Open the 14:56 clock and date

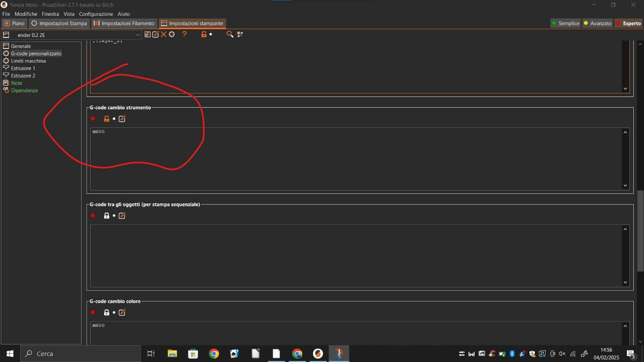(x=606, y=354)
